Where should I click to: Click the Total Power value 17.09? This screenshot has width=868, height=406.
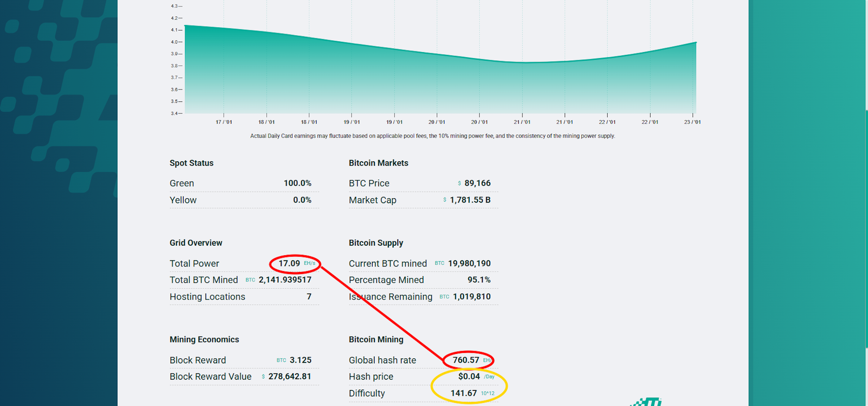[289, 263]
